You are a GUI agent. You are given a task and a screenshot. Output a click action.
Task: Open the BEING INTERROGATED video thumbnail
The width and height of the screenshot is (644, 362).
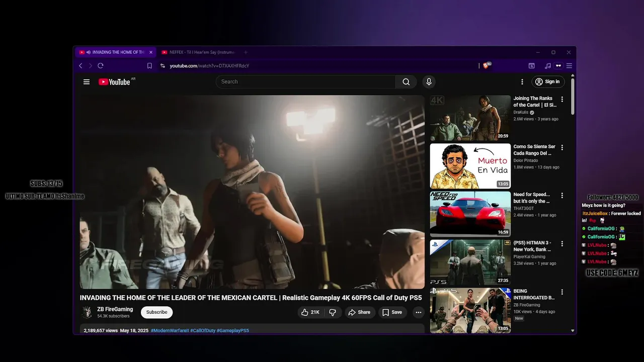click(x=470, y=311)
